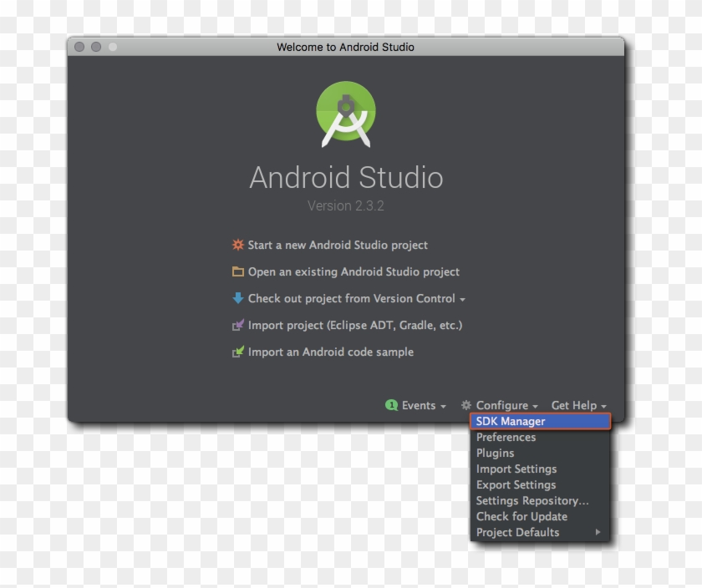Click the import icon beside Import project
This screenshot has height=588, width=702.
pyautogui.click(x=237, y=325)
